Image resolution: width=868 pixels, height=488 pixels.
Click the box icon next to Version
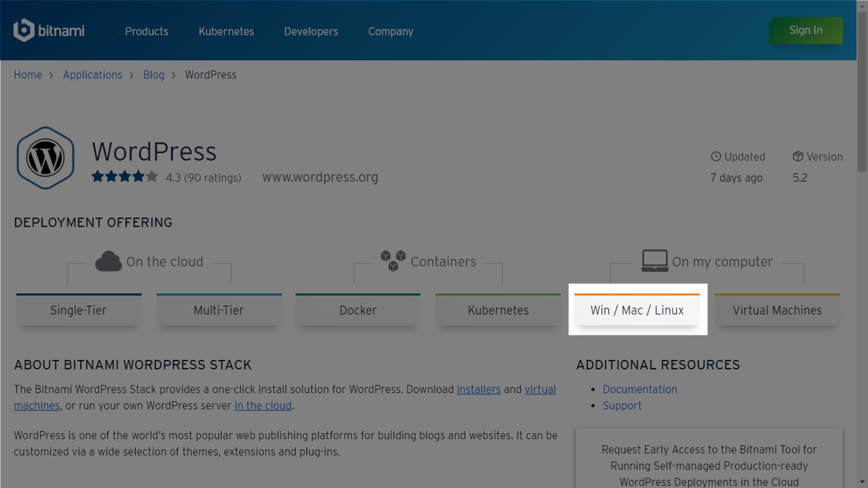(798, 157)
